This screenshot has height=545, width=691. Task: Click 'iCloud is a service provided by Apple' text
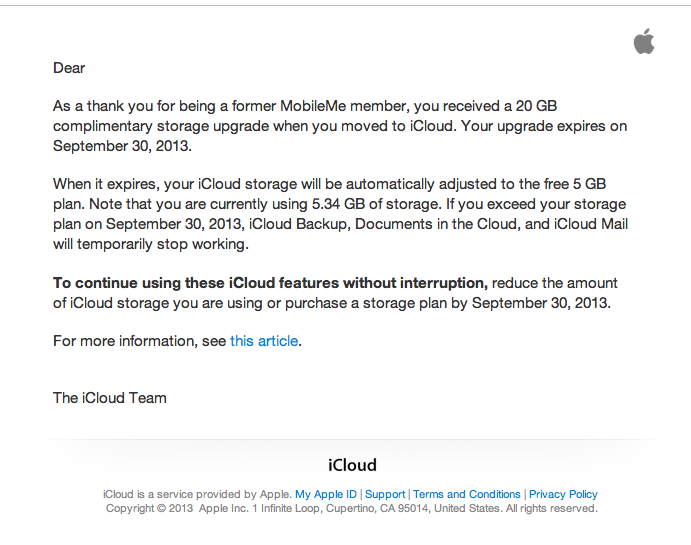coord(197,494)
